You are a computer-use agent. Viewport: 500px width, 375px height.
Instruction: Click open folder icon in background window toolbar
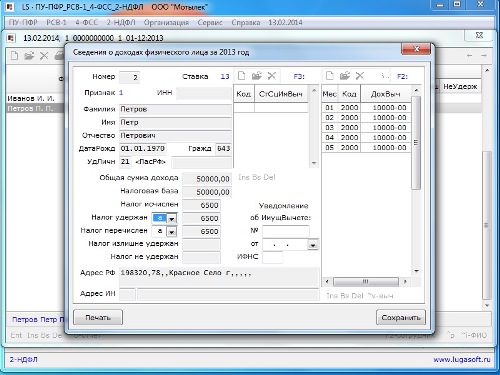[29, 56]
